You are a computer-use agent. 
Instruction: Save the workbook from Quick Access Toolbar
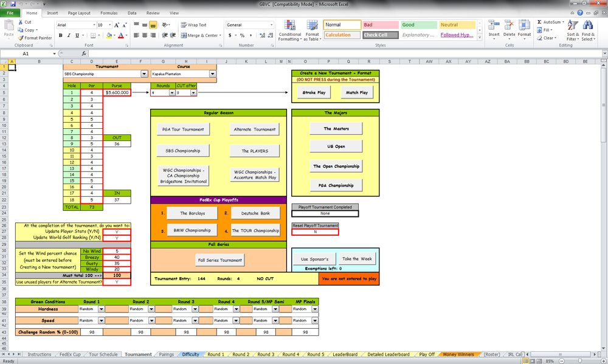pyautogui.click(x=13, y=4)
